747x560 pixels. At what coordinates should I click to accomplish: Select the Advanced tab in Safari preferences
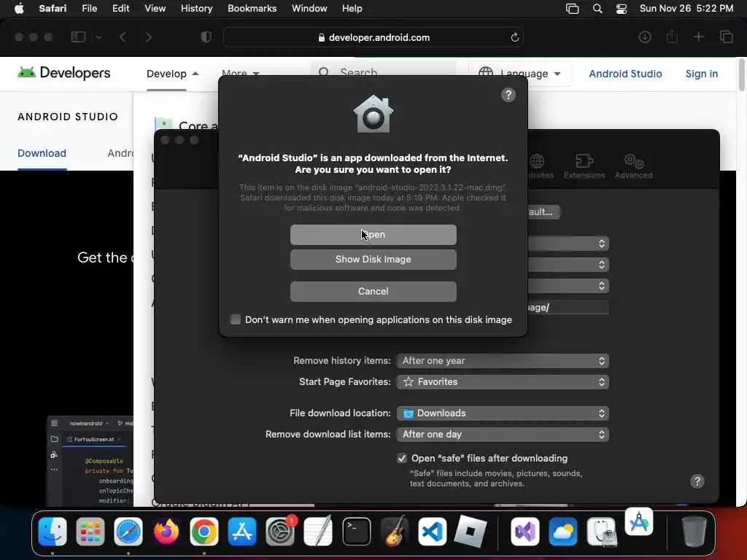pyautogui.click(x=633, y=166)
